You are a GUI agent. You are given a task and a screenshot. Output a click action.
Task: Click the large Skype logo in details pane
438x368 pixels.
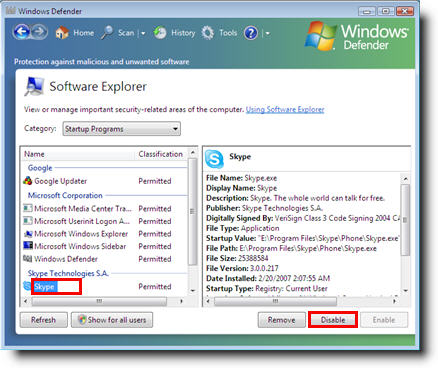(214, 159)
